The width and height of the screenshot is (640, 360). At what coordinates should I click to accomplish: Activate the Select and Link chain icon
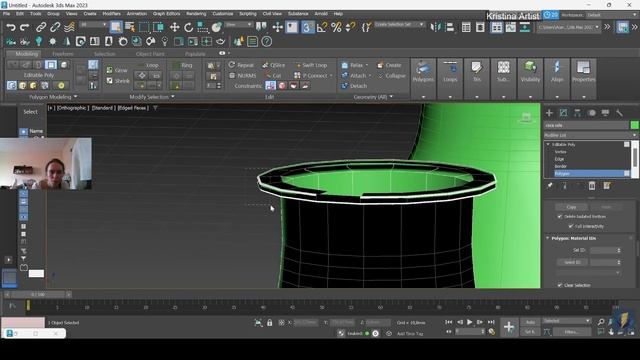(x=41, y=27)
